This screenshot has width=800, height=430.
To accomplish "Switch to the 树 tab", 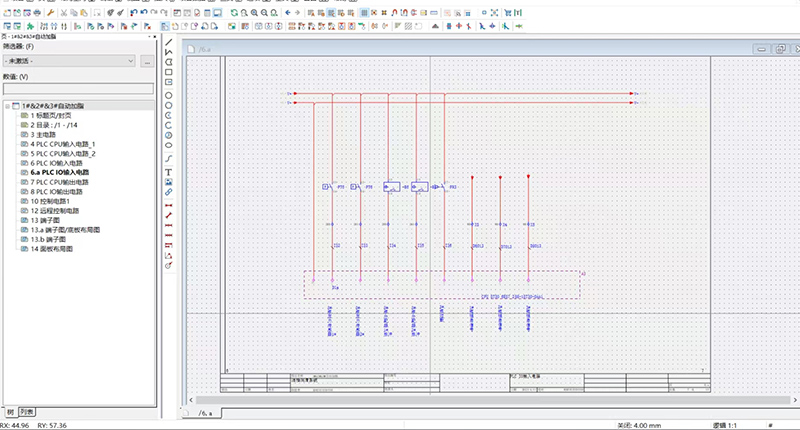I will 10,412.
